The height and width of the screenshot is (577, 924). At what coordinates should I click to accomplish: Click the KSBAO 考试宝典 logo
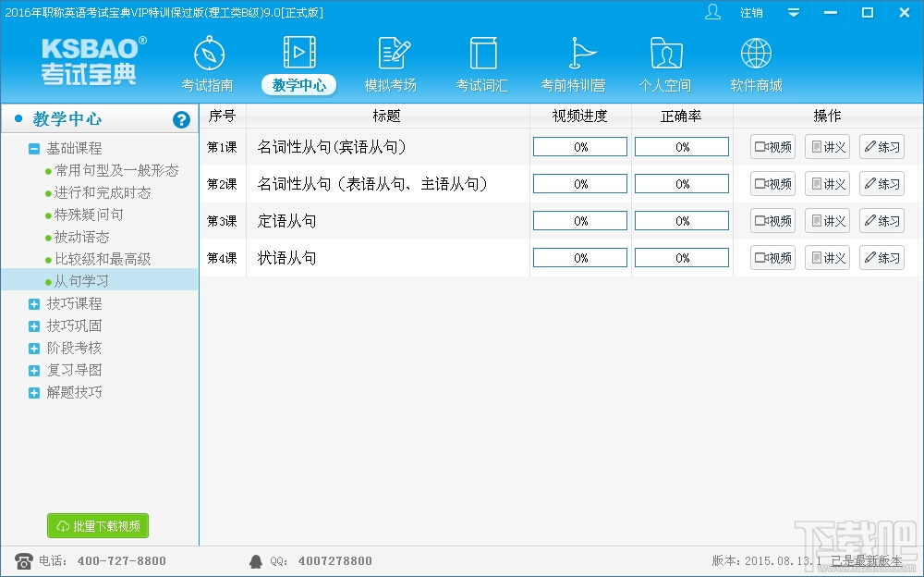click(93, 60)
